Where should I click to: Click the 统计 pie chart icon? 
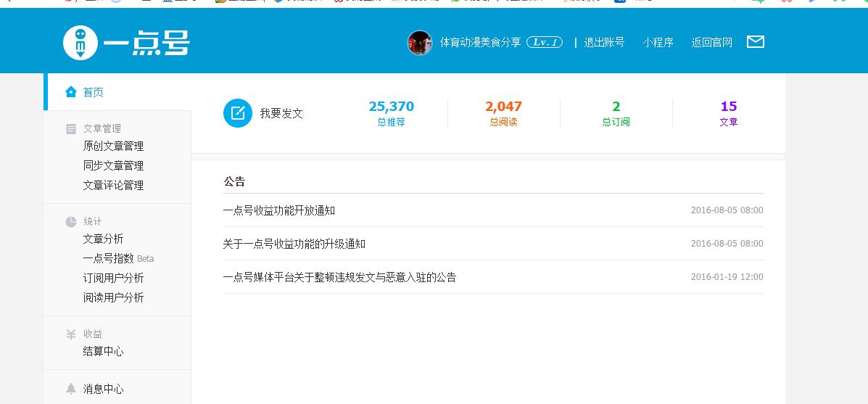click(71, 222)
